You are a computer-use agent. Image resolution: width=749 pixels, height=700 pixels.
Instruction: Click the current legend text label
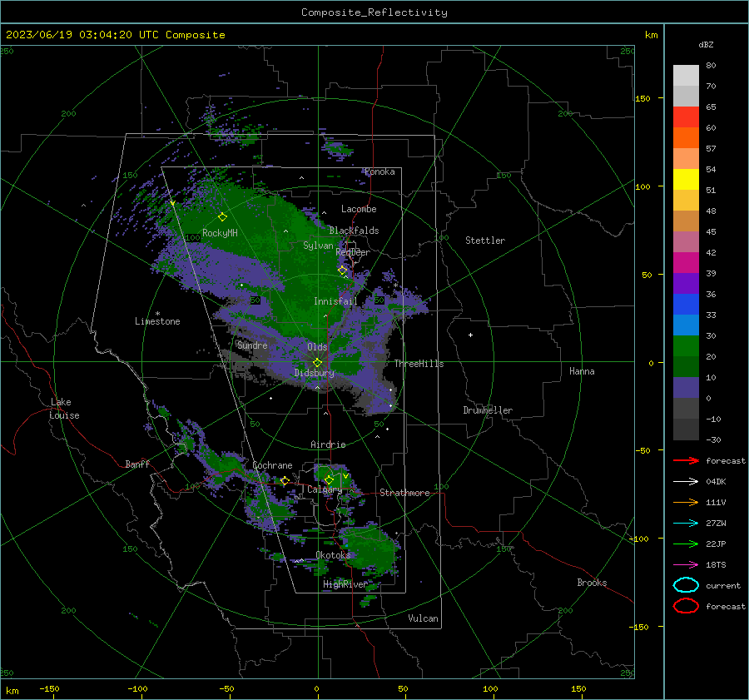tap(723, 585)
